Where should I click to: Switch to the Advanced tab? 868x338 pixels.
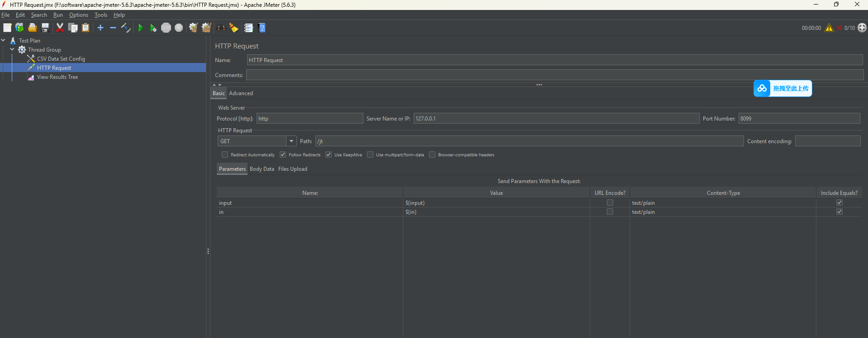pos(241,93)
